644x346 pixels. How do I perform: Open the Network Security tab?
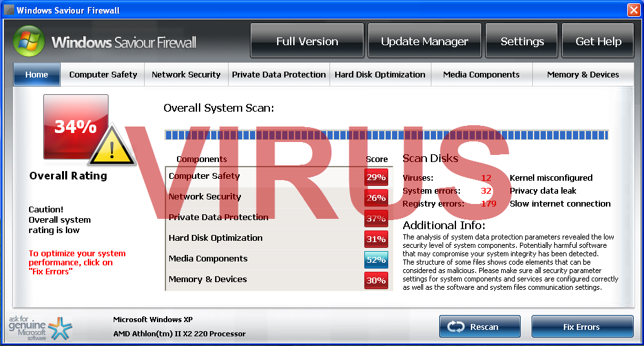[186, 74]
